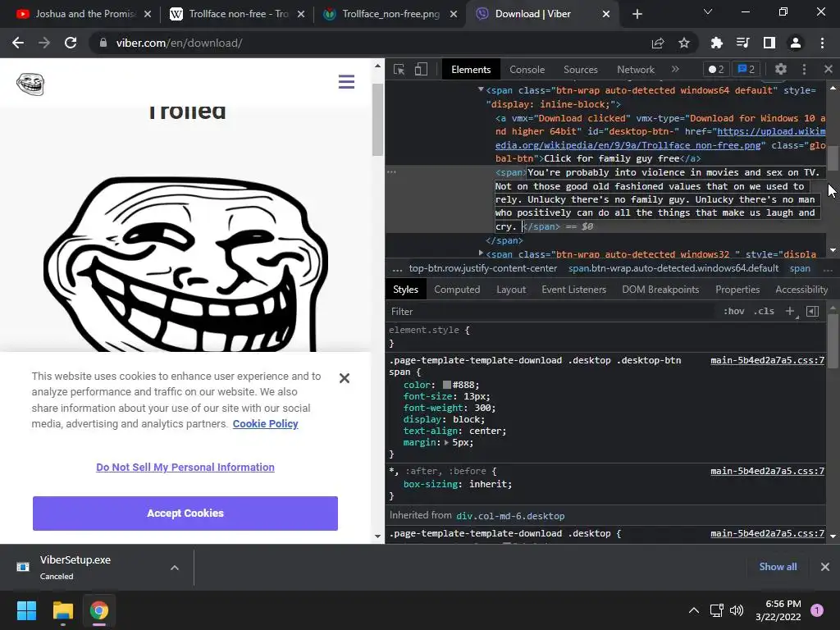This screenshot has width=840, height=630.
Task: Switch to the Network tab
Action: click(x=636, y=70)
